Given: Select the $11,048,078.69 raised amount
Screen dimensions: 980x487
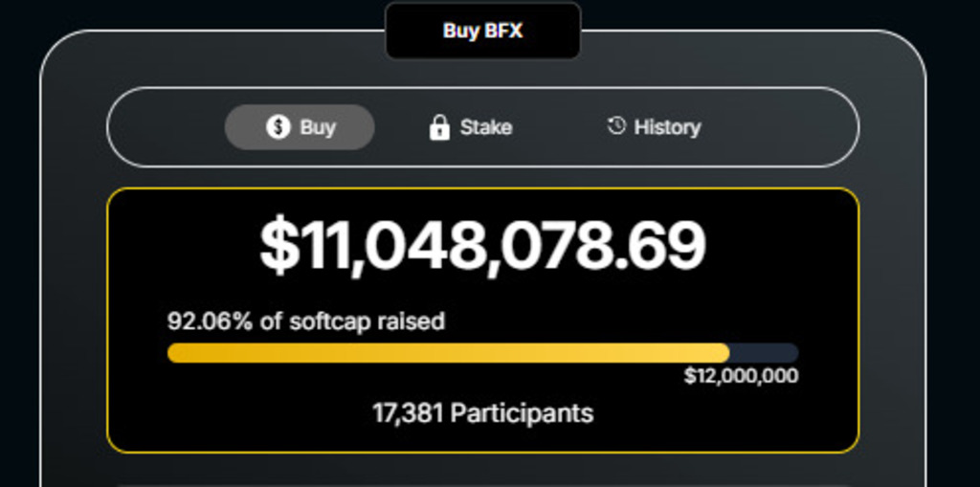Looking at the screenshot, I should (x=482, y=246).
